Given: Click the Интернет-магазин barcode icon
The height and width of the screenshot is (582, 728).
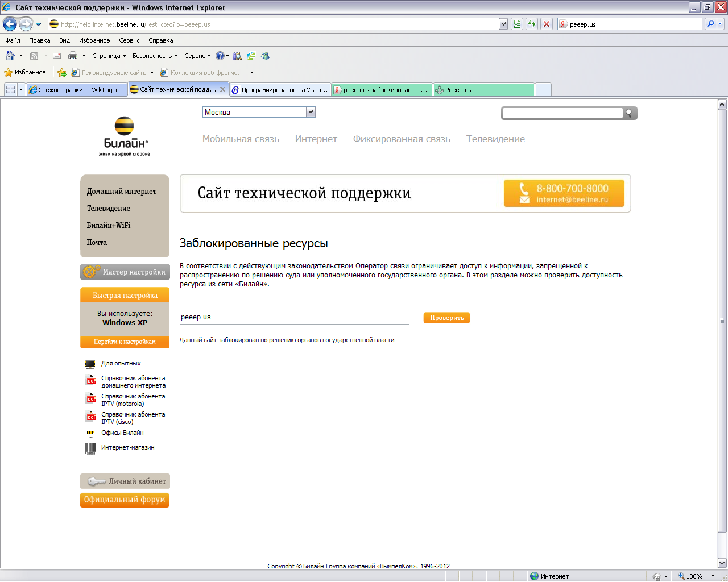Looking at the screenshot, I should tap(90, 448).
